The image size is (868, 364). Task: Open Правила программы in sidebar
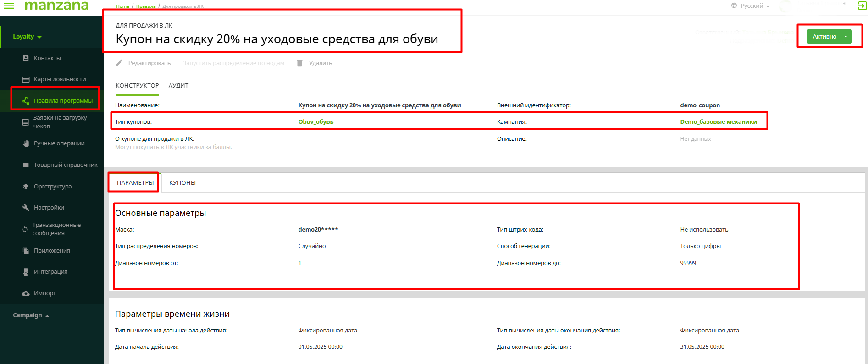click(63, 101)
